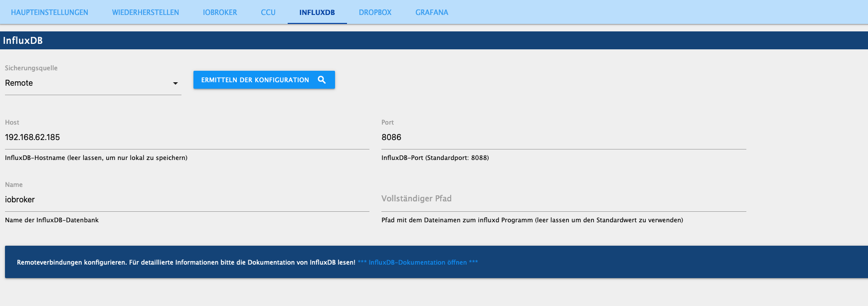Image resolution: width=868 pixels, height=306 pixels.
Task: Click the Port field containing 8086
Action: pos(563,138)
